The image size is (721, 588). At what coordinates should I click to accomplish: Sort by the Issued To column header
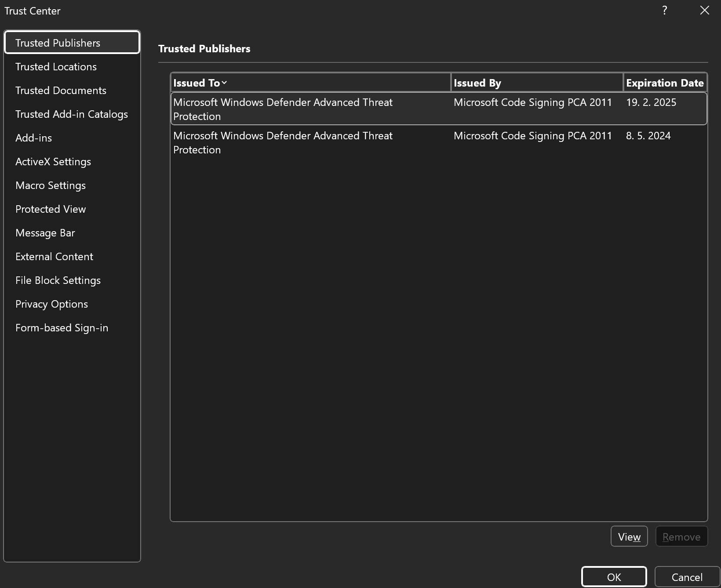click(x=311, y=83)
